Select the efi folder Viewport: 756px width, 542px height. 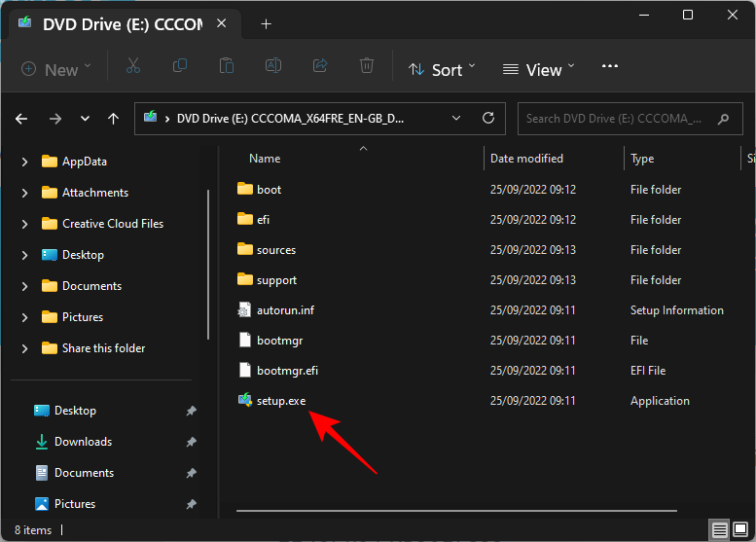[x=263, y=220]
